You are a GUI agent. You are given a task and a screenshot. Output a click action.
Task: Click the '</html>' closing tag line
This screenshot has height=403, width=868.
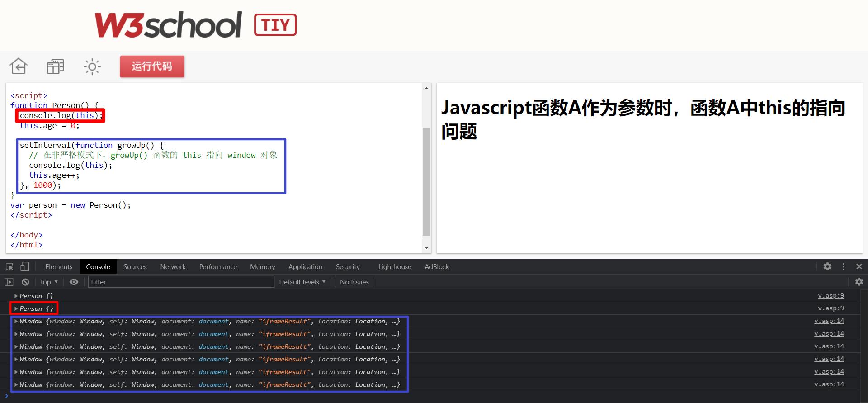[x=27, y=245]
